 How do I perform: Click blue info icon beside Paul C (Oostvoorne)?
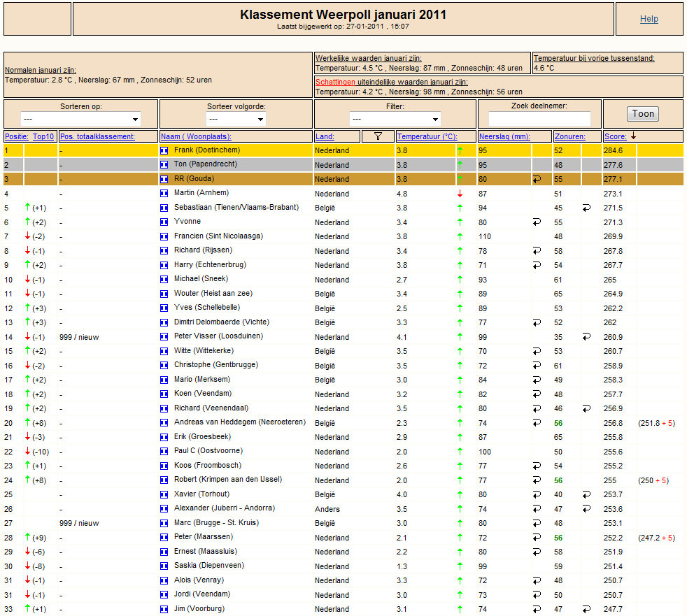[164, 452]
